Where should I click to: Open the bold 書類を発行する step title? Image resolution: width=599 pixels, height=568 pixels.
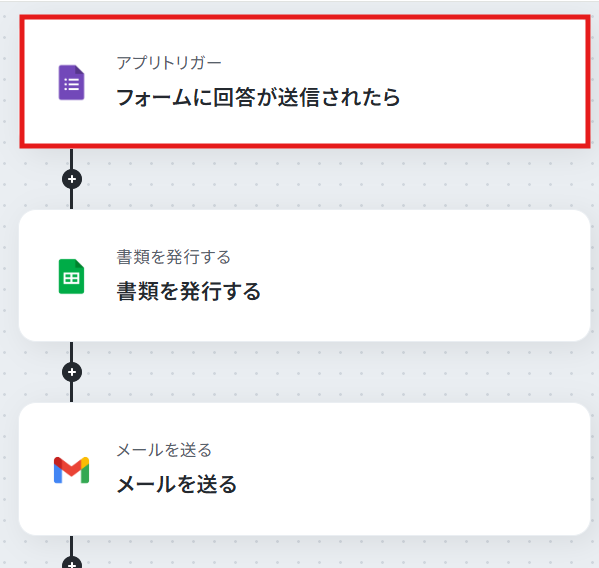click(189, 291)
